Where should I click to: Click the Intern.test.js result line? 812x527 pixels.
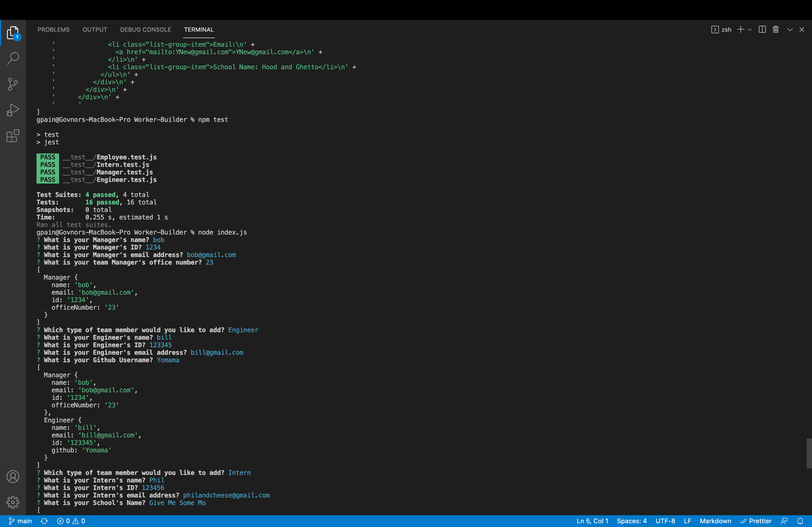(x=93, y=165)
